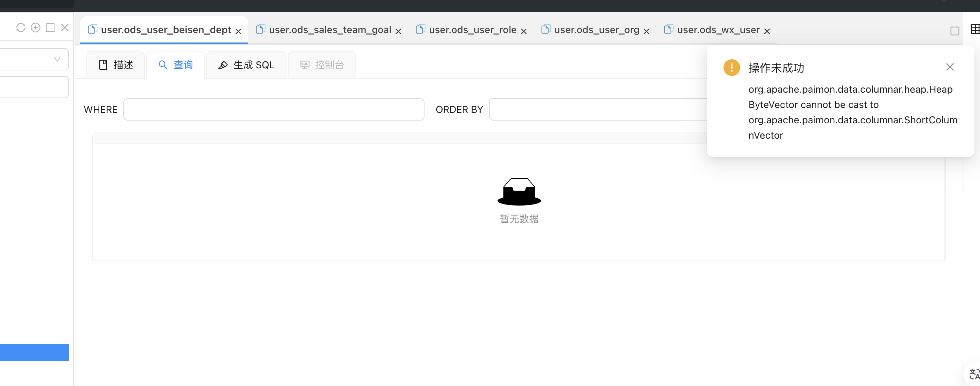Click the refresh icon in left panel

(21, 28)
